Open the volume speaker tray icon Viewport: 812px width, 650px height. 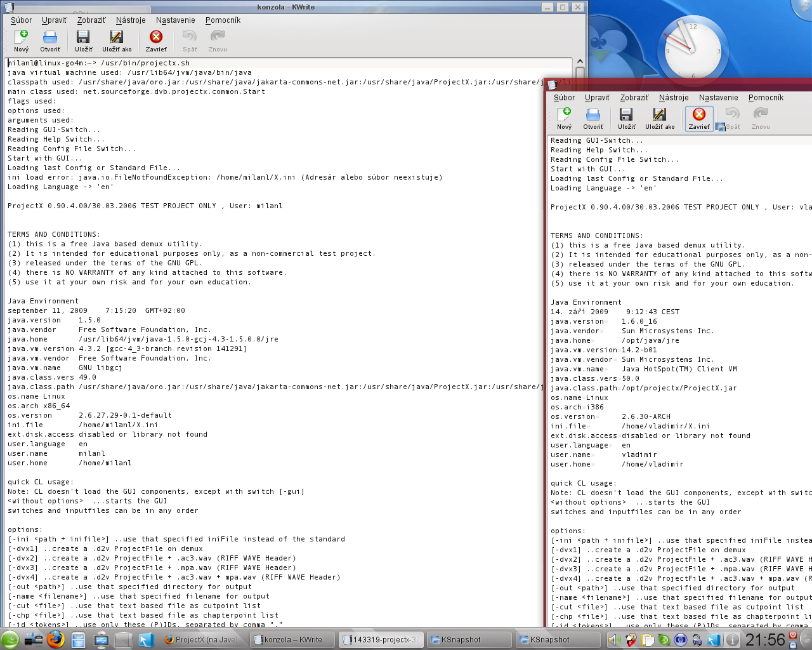(615, 640)
